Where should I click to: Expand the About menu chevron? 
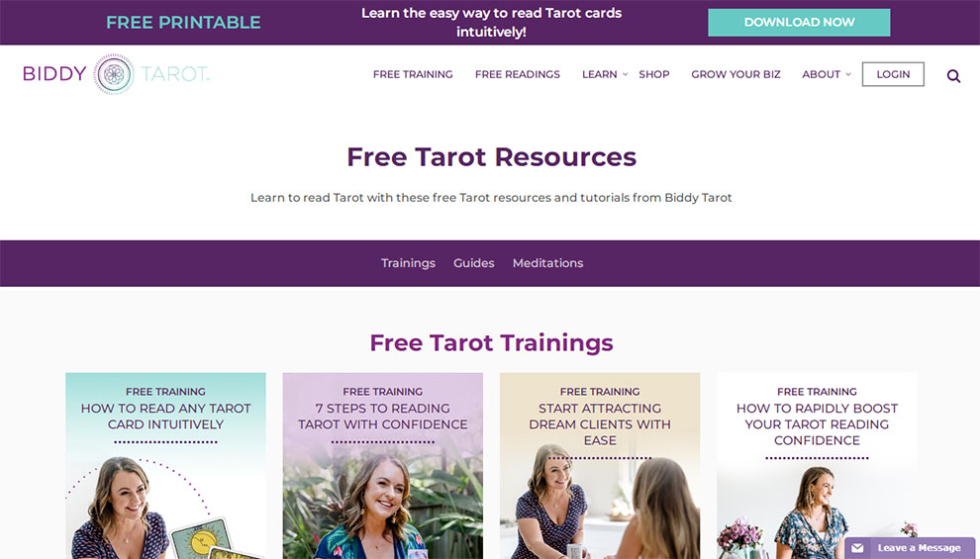tap(848, 74)
